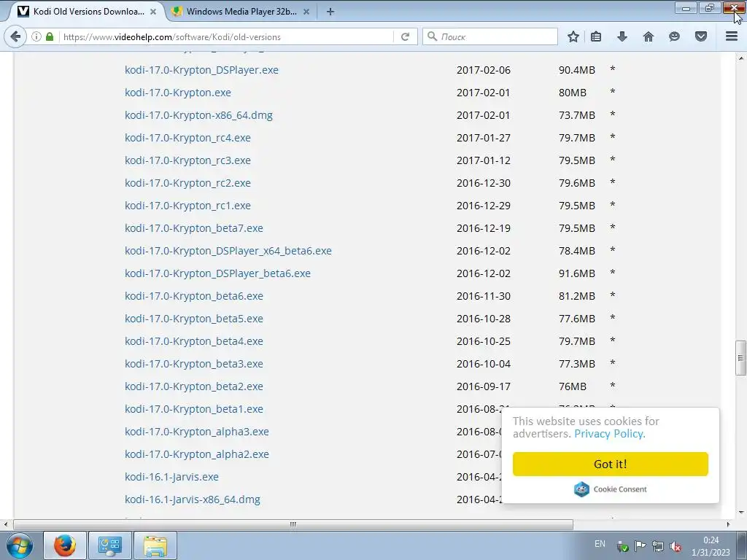Go to the home page icon

pyautogui.click(x=648, y=36)
